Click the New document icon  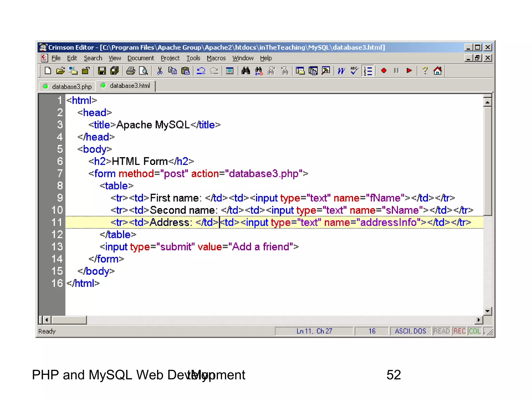click(48, 71)
